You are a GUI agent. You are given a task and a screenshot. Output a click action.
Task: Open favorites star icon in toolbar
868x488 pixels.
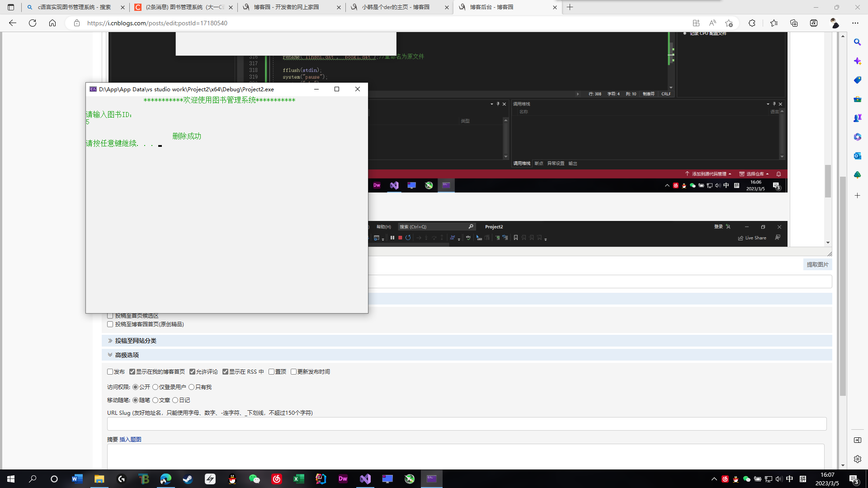tap(774, 23)
